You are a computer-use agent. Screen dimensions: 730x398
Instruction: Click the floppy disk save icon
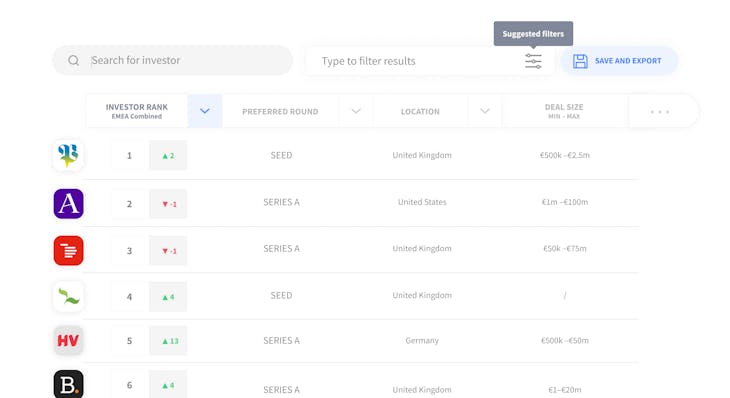point(580,61)
